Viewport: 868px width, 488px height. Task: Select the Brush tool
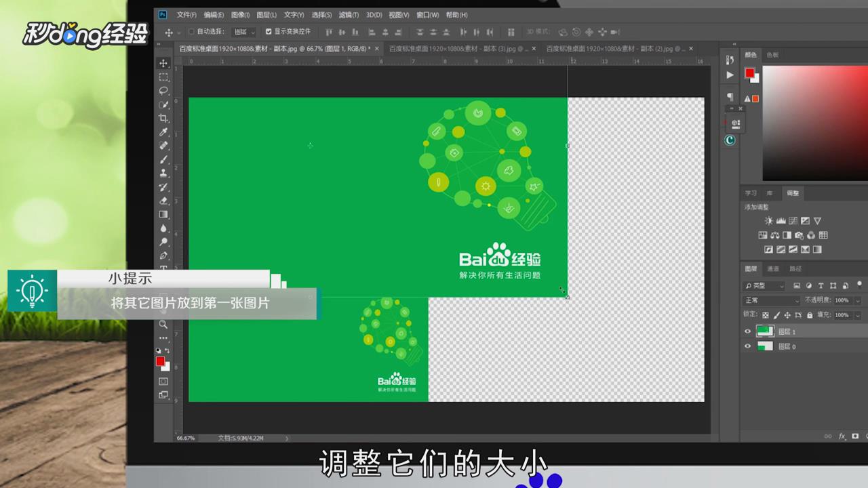coord(163,159)
